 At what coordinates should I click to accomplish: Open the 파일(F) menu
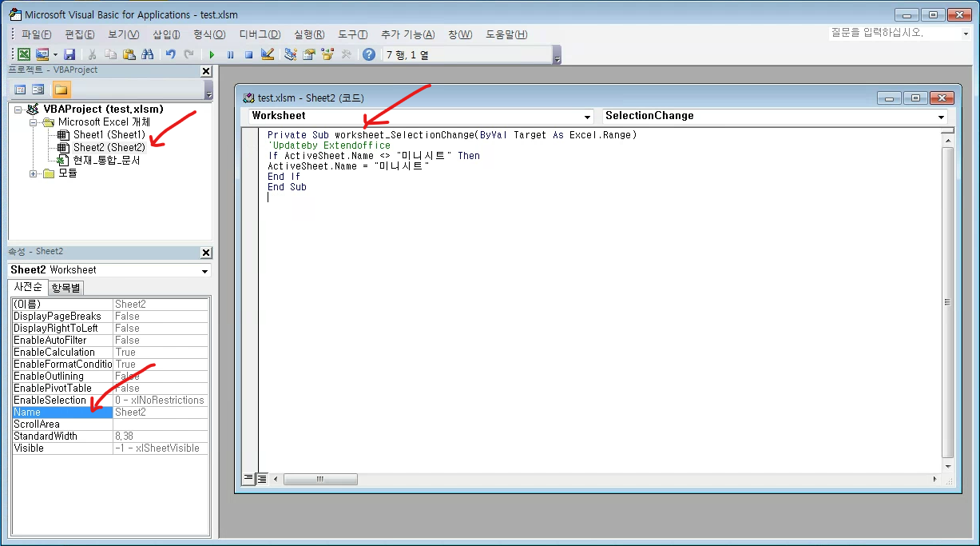[37, 34]
